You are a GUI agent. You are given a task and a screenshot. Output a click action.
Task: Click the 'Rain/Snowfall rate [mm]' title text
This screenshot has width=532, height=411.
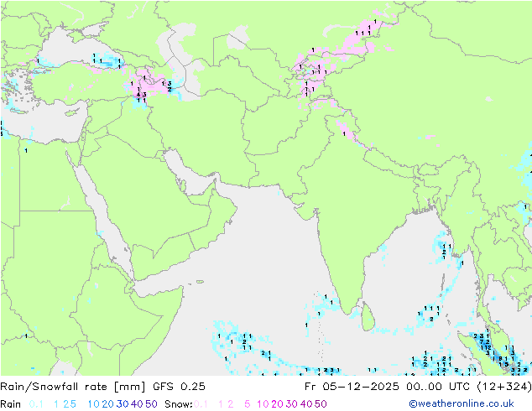[73, 386]
